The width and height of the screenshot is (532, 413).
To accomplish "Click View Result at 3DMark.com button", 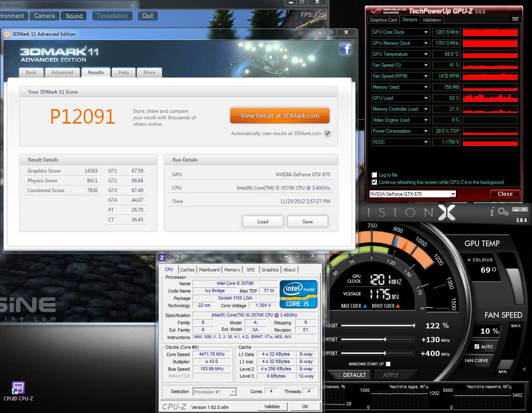I will 280,116.
